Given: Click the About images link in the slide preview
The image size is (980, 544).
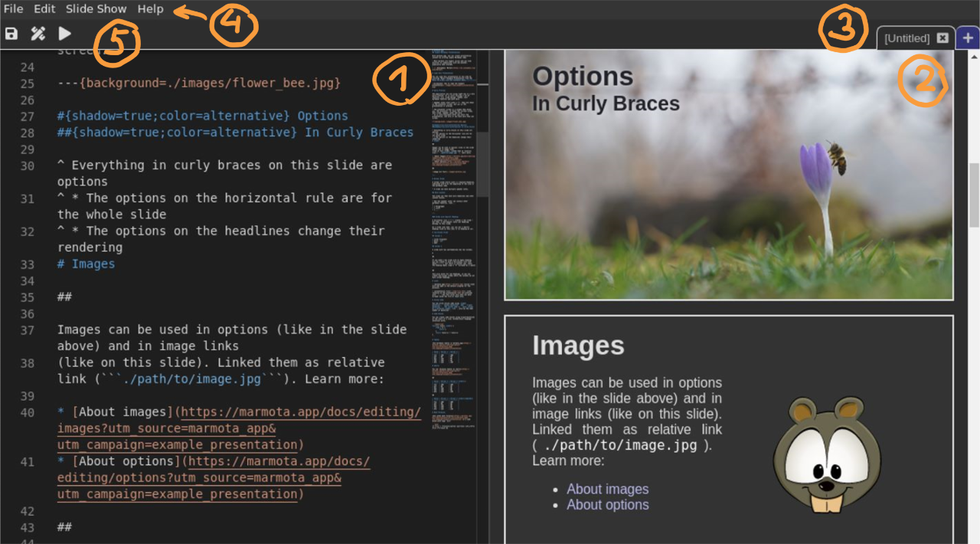Looking at the screenshot, I should (607, 488).
